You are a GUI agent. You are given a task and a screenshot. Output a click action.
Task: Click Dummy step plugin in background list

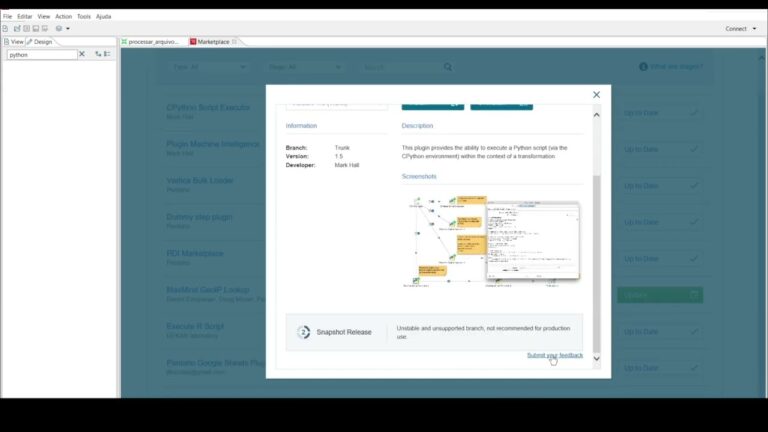click(x=199, y=216)
